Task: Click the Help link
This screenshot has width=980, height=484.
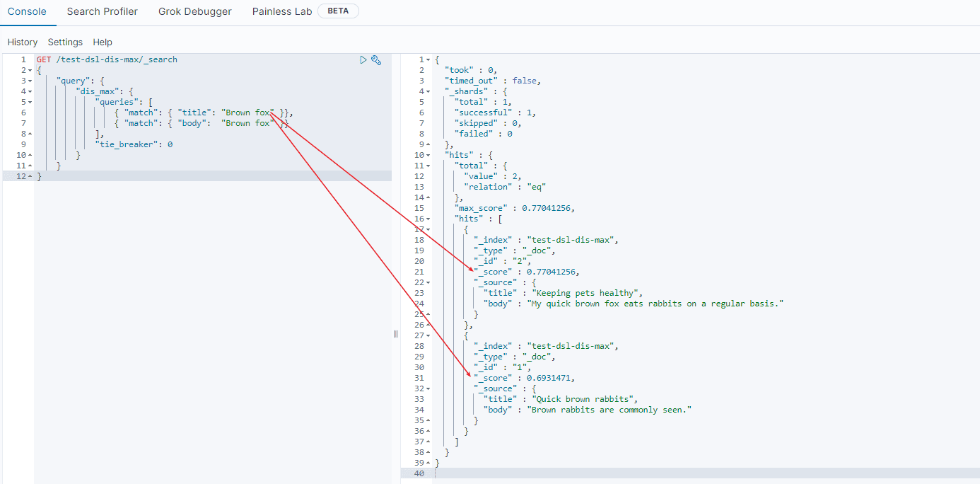Action: point(103,42)
